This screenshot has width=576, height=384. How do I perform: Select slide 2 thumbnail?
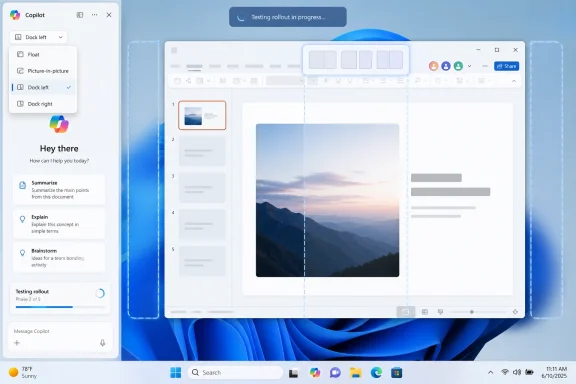point(202,151)
